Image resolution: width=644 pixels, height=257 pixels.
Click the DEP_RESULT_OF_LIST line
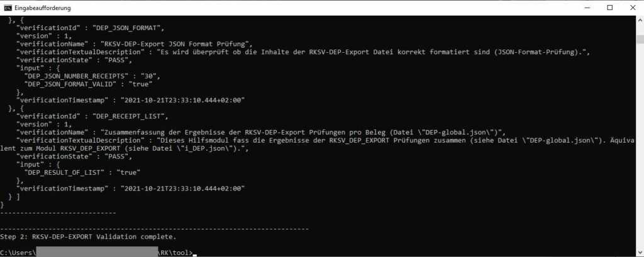[x=82, y=172]
